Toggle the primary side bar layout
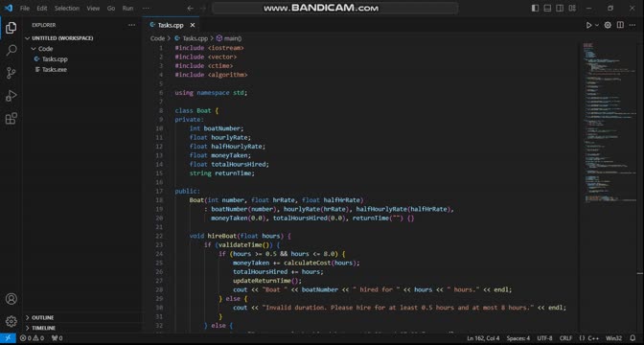Screen dimensions: 644x345 click(535, 9)
